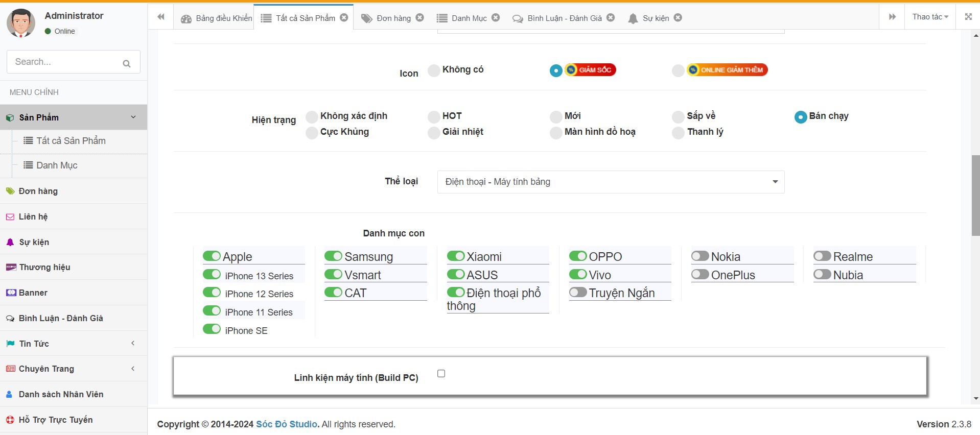Select the Không có icon radio
Viewport: 980px width, 435px height.
tap(434, 70)
